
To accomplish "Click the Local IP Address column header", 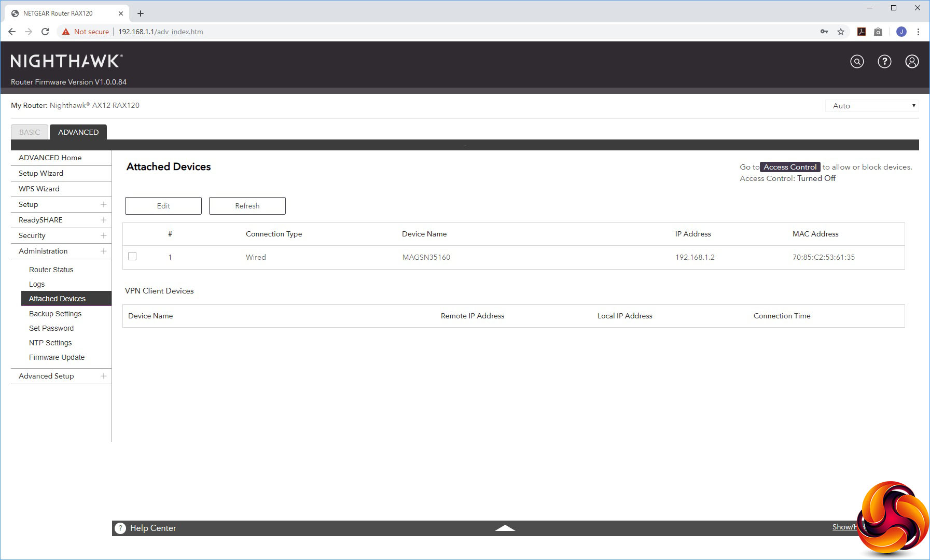I will tap(625, 316).
